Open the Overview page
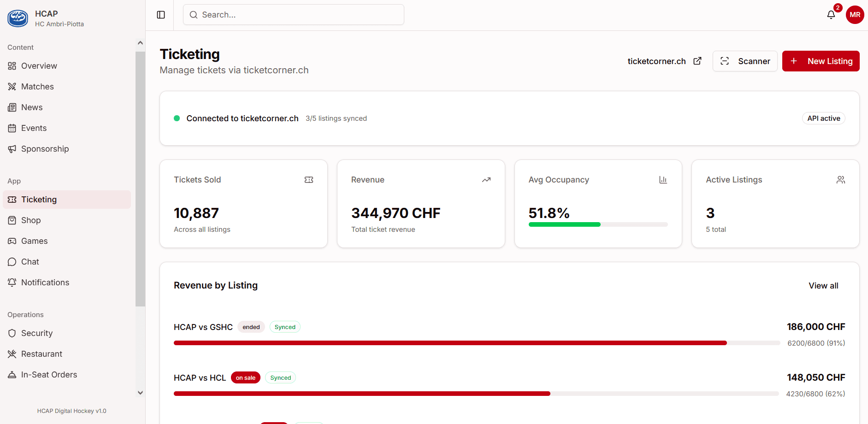 coord(67,66)
